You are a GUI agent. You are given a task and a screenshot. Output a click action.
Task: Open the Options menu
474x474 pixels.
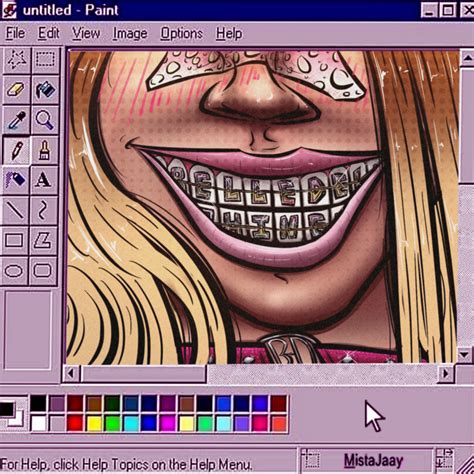point(182,33)
